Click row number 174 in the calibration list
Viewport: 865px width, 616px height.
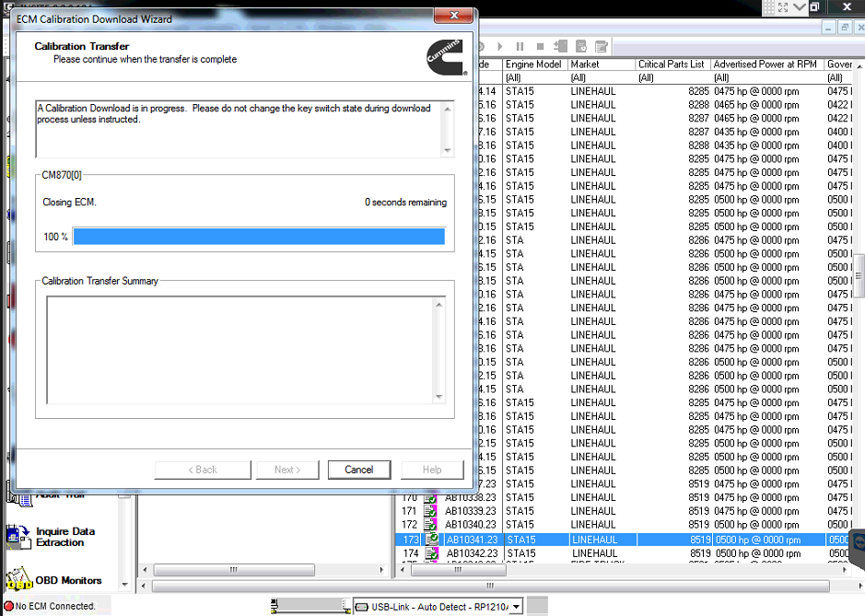coord(411,553)
